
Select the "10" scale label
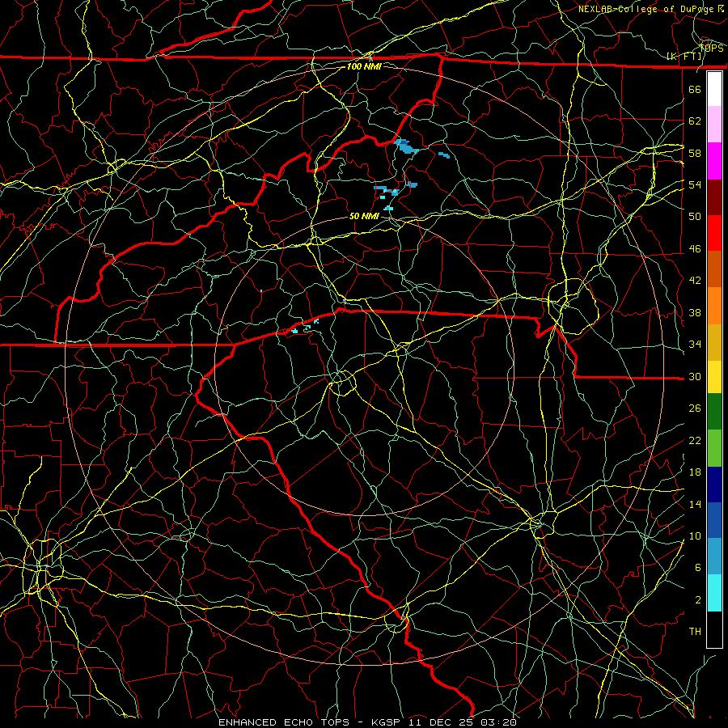pyautogui.click(x=695, y=536)
